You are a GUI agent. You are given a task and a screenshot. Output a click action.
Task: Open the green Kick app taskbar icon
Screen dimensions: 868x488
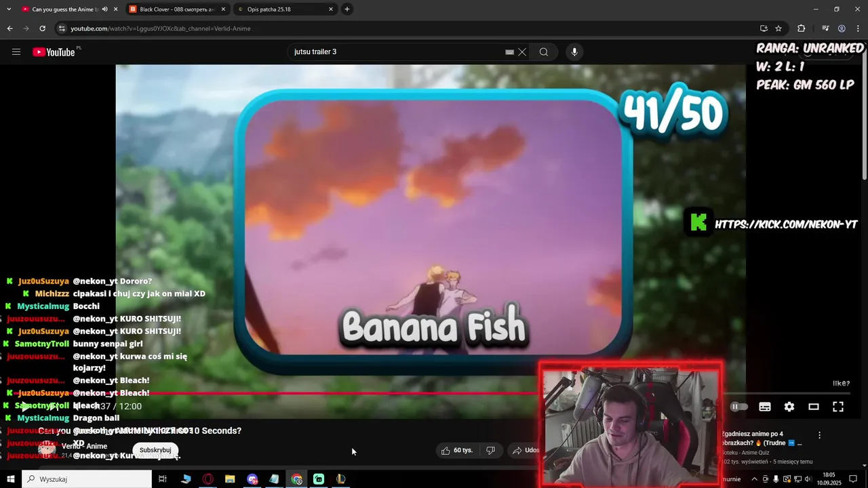click(x=319, y=479)
